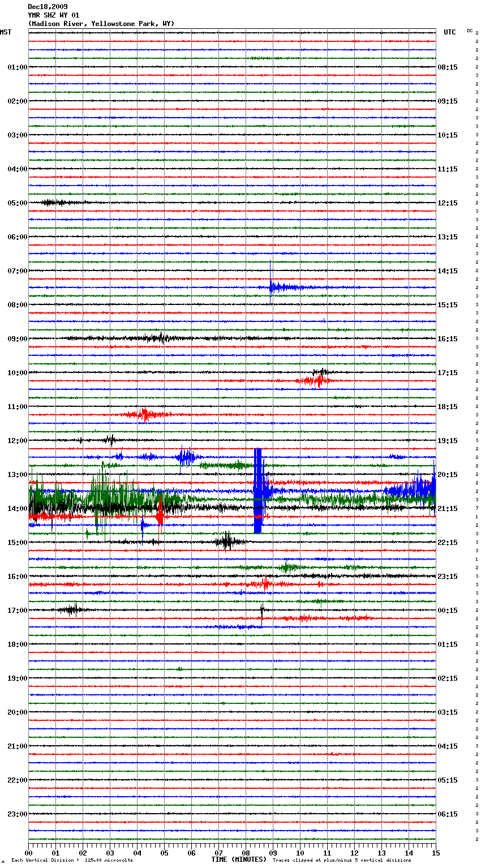481x868 pixels.
Task: Select the 07:00 MST time label
Action: [18, 271]
